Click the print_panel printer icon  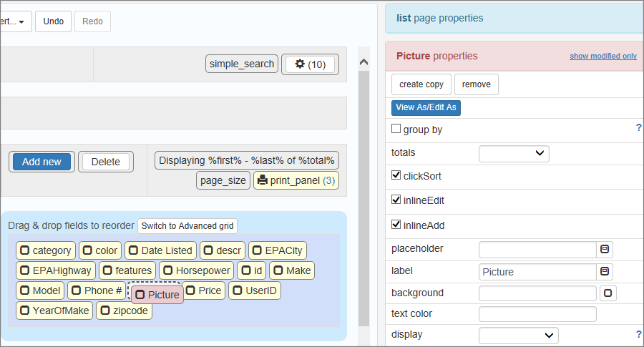(x=263, y=180)
